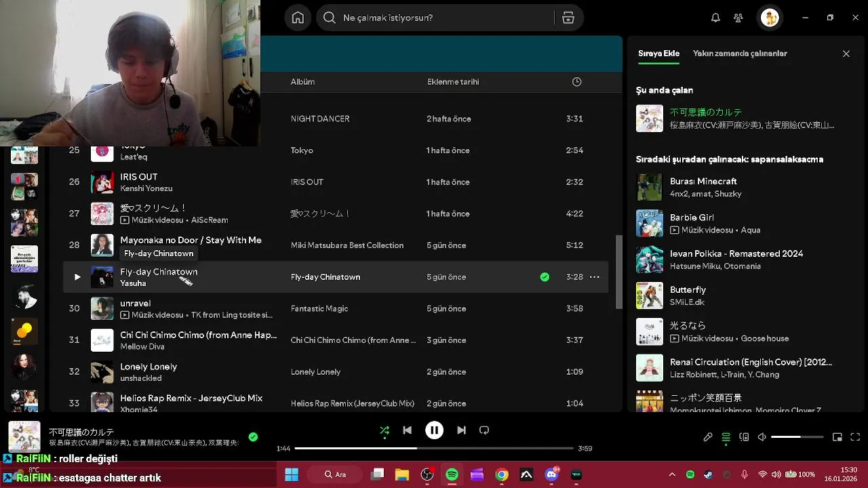The image size is (868, 488).
Task: Close the queue side panel
Action: (x=846, y=54)
